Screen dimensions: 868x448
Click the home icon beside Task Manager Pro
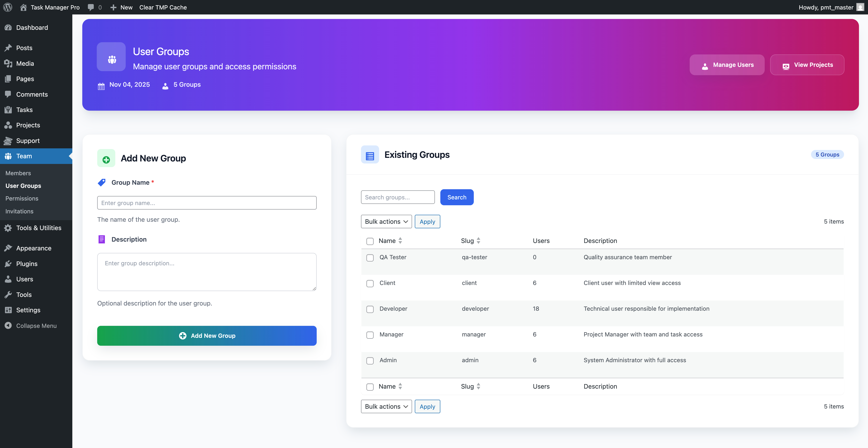pyautogui.click(x=23, y=7)
